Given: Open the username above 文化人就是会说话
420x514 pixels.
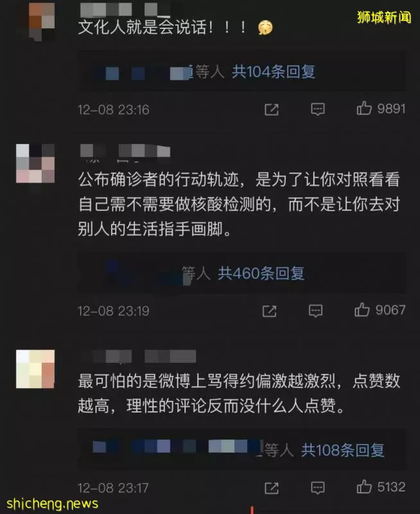Looking at the screenshot, I should point(125,10).
